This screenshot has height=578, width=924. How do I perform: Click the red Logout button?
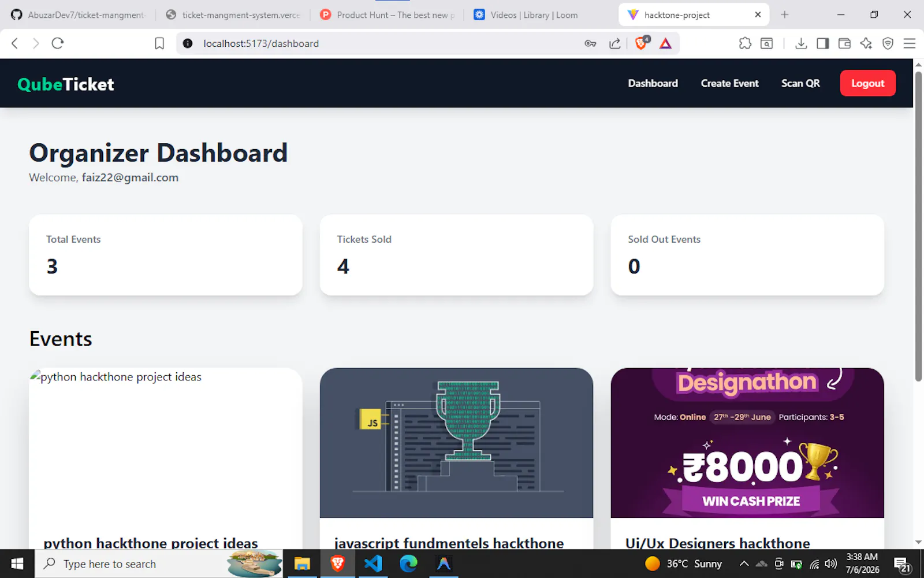click(x=867, y=83)
